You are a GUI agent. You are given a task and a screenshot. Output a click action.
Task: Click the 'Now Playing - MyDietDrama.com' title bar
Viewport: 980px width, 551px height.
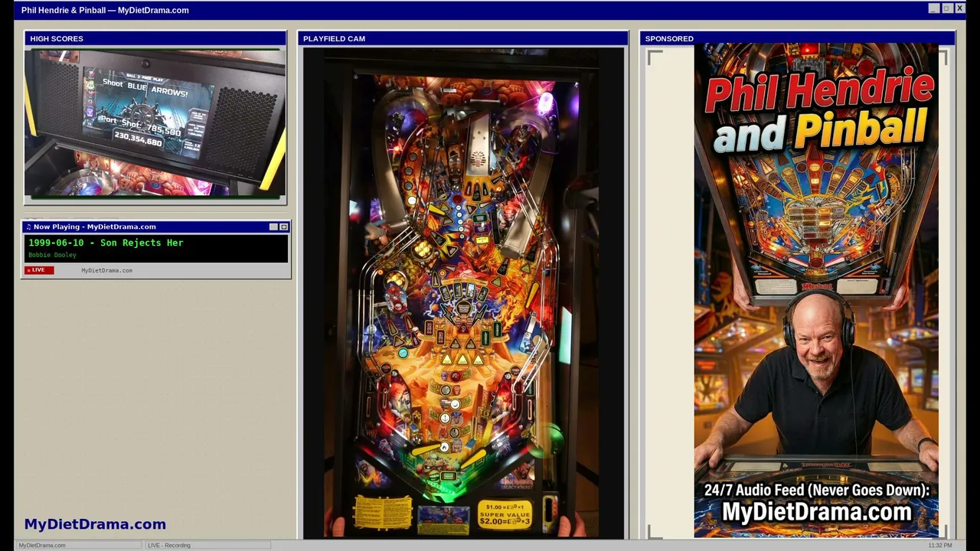click(156, 227)
